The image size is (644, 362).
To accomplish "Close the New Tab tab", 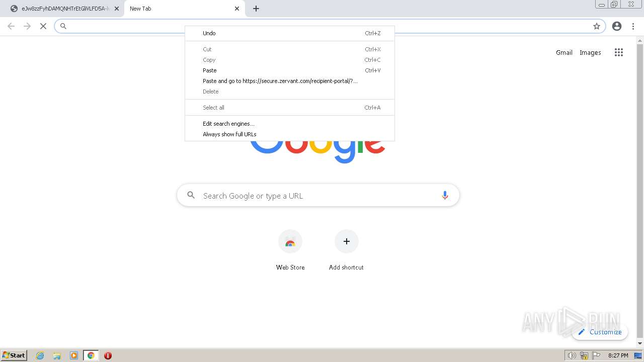I will coord(237,9).
